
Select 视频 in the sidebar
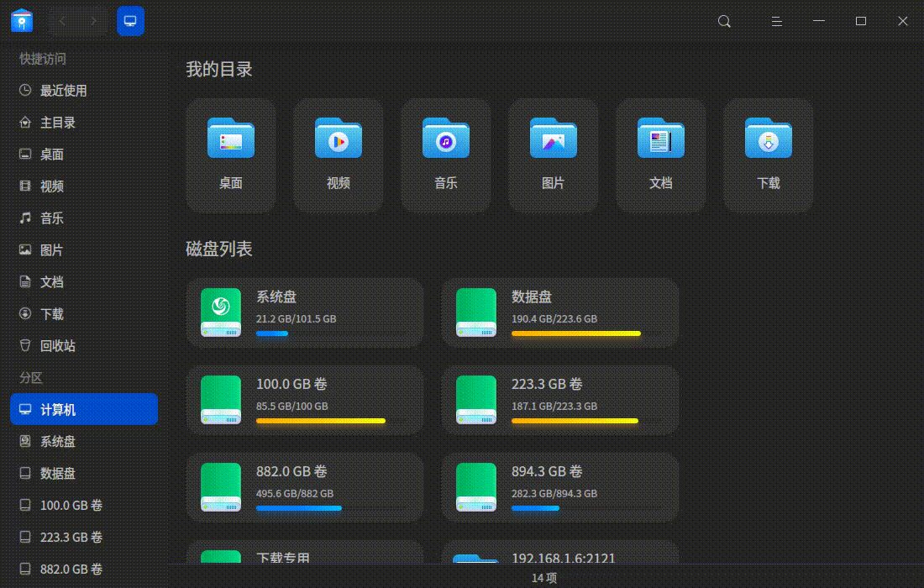(84, 186)
